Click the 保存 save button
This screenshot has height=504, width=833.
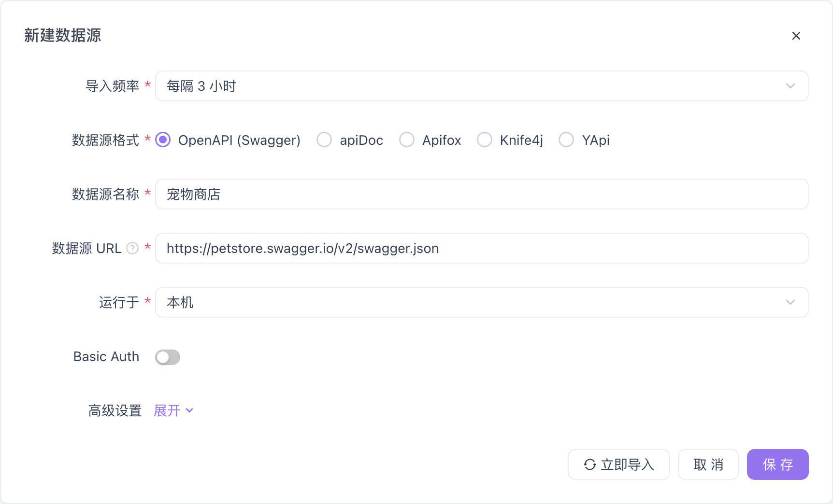(777, 464)
